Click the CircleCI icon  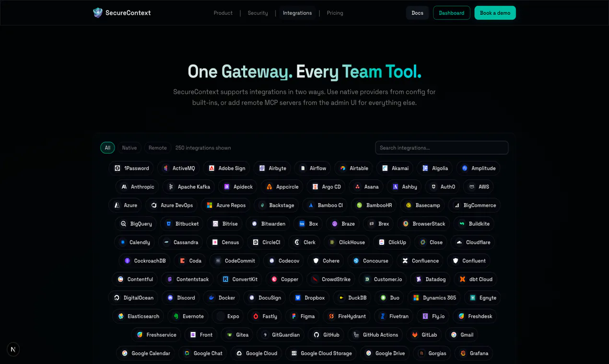click(256, 242)
